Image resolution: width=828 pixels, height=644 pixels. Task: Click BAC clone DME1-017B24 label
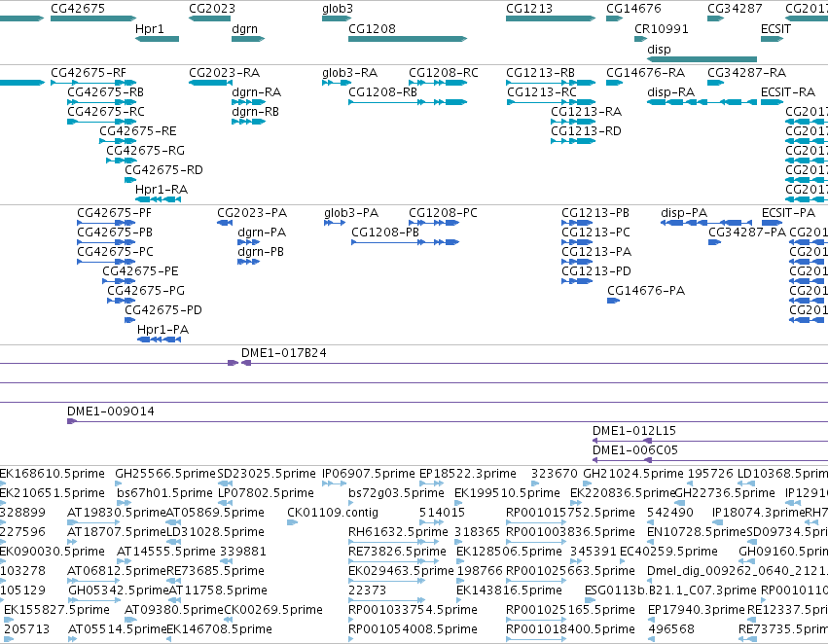pos(283,353)
